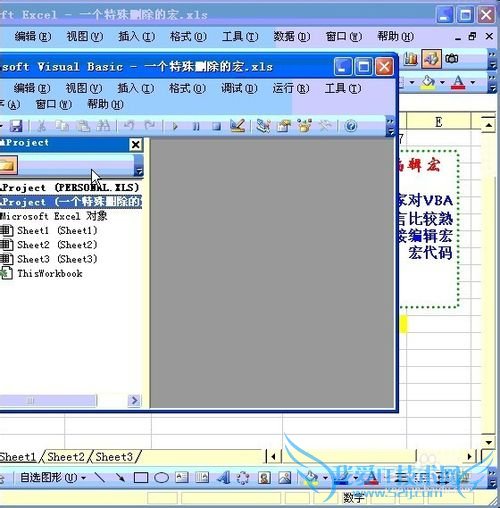
Task: Open the Excel 帮助(H) menu
Action: (x=395, y=36)
